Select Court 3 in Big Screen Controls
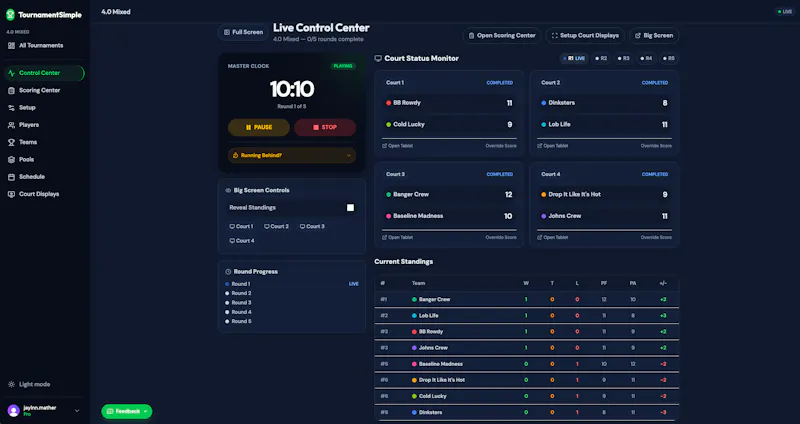Image resolution: width=800 pixels, height=424 pixels. pos(312,227)
